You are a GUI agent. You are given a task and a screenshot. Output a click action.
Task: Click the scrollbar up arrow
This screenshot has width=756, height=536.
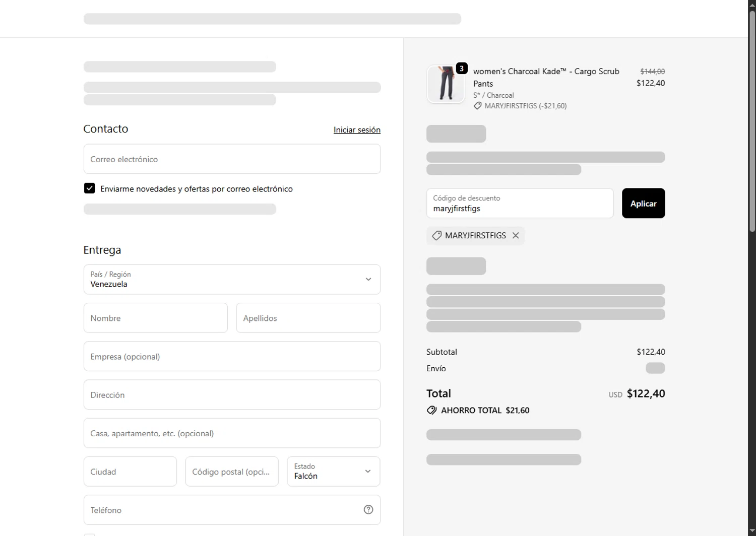click(x=752, y=4)
